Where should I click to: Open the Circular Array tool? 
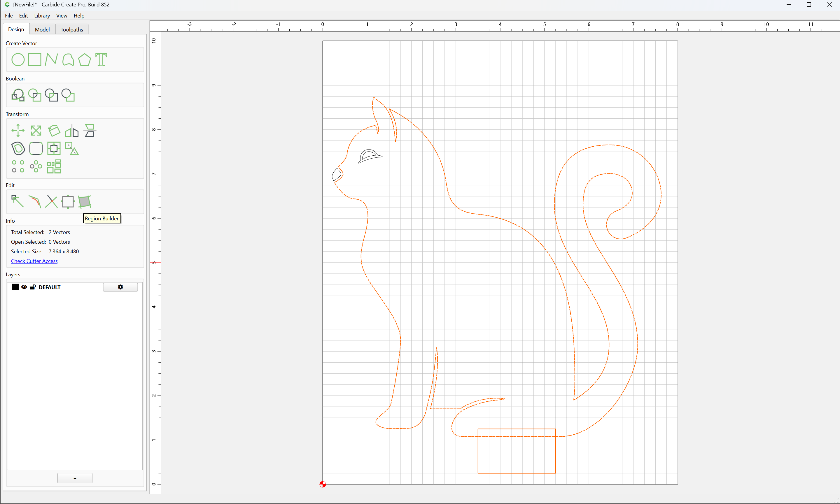36,166
